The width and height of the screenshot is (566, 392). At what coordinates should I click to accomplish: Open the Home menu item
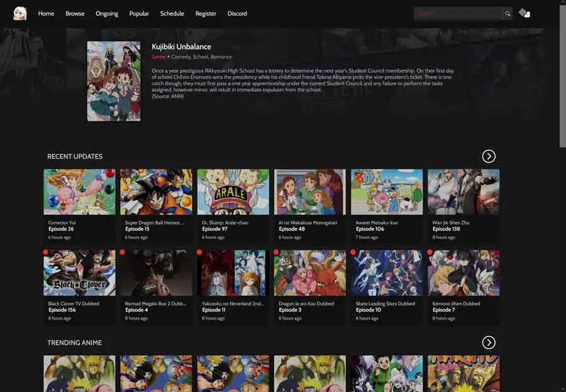pyautogui.click(x=46, y=13)
